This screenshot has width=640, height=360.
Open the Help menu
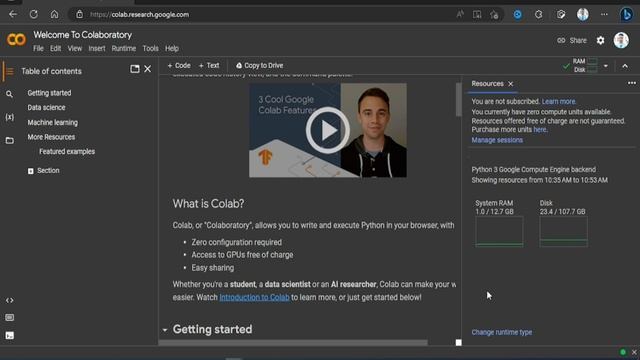172,48
